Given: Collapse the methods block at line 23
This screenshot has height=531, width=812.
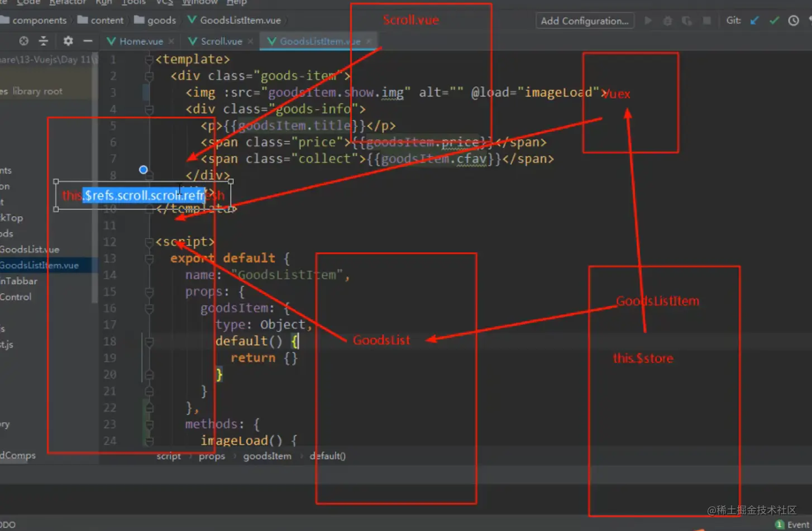Looking at the screenshot, I should point(149,424).
